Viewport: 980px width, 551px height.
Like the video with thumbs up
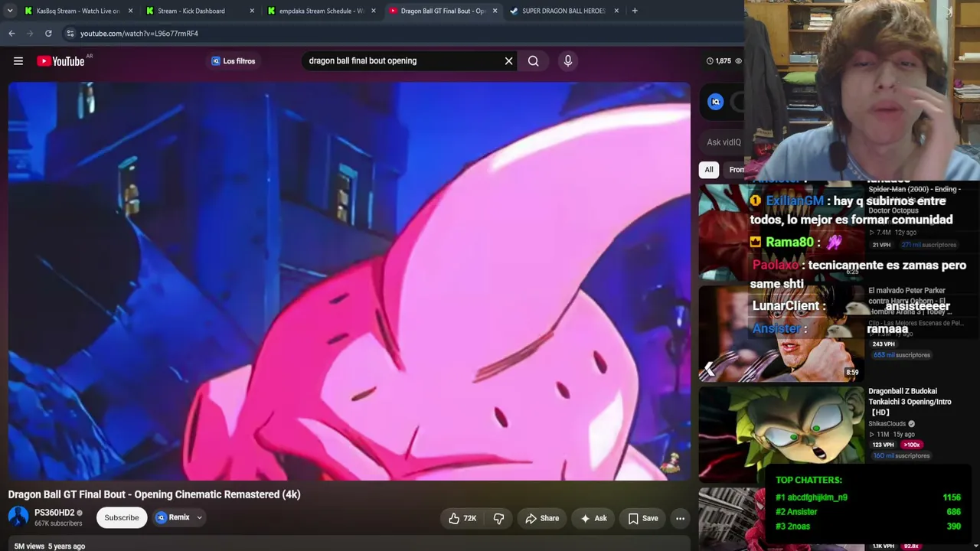tap(463, 518)
